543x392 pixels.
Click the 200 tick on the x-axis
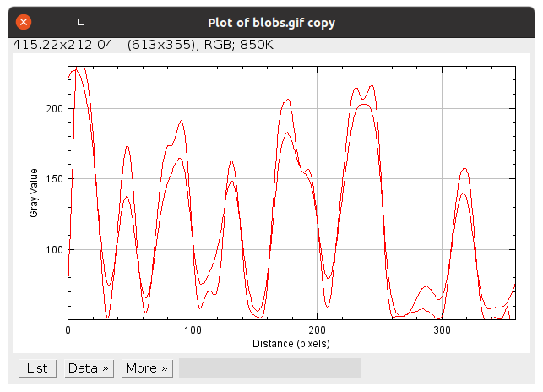click(317, 331)
